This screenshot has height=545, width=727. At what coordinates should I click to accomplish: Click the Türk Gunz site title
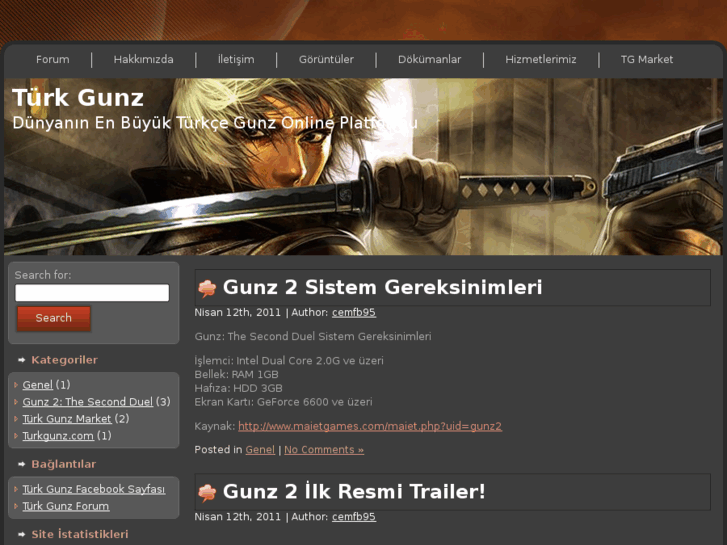(x=78, y=98)
